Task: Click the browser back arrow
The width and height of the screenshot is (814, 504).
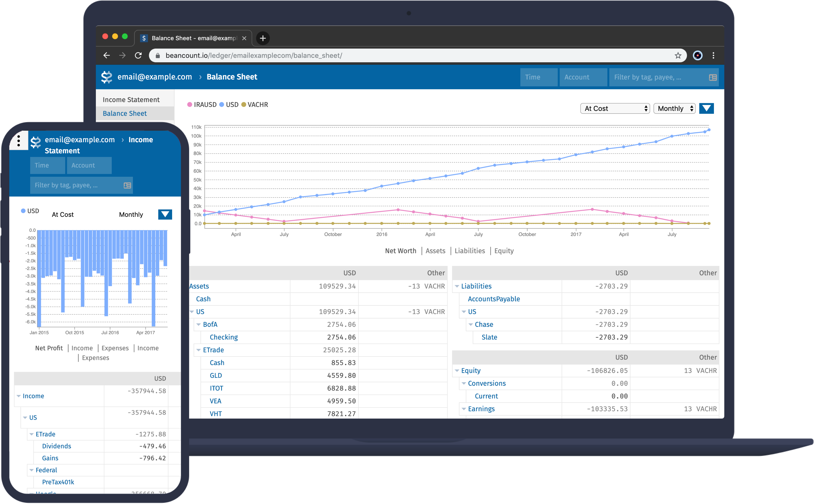Action: point(106,55)
